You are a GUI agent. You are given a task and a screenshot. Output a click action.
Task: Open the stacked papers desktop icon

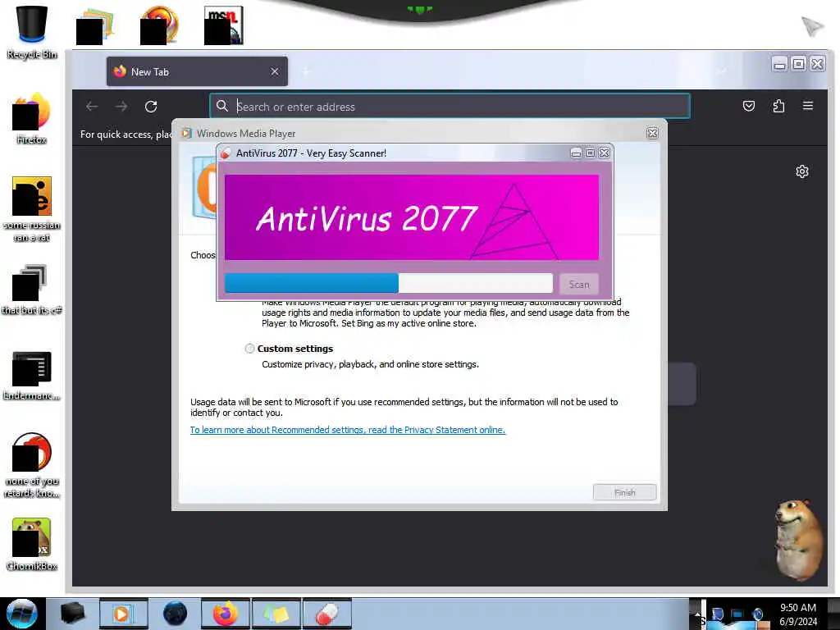95,25
